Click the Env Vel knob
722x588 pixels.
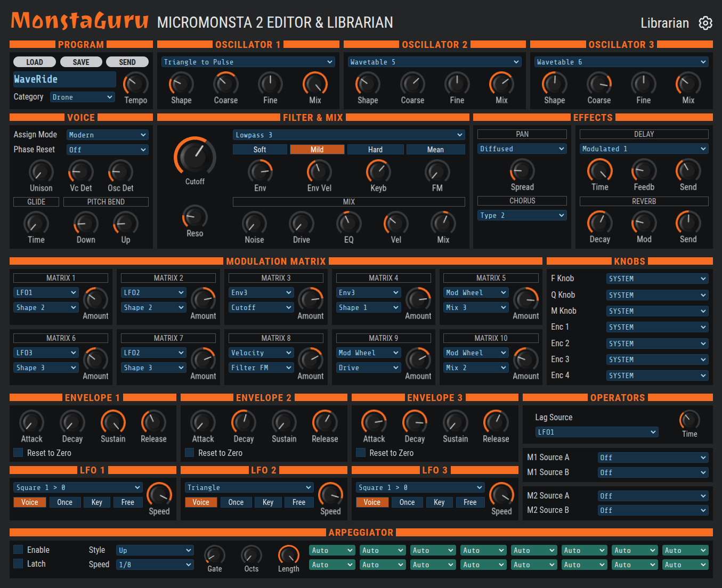point(319,171)
